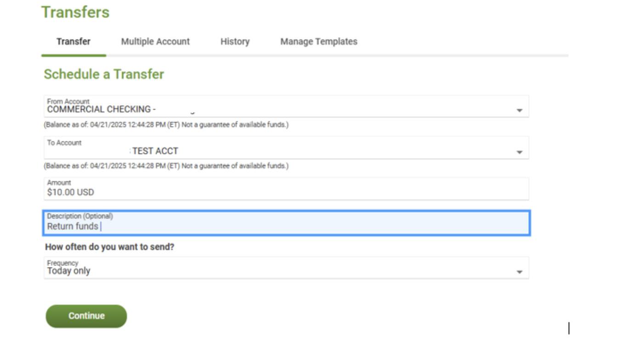Viewport: 644px width, 343px height.
Task: Click the Transfers page heading
Action: (75, 12)
